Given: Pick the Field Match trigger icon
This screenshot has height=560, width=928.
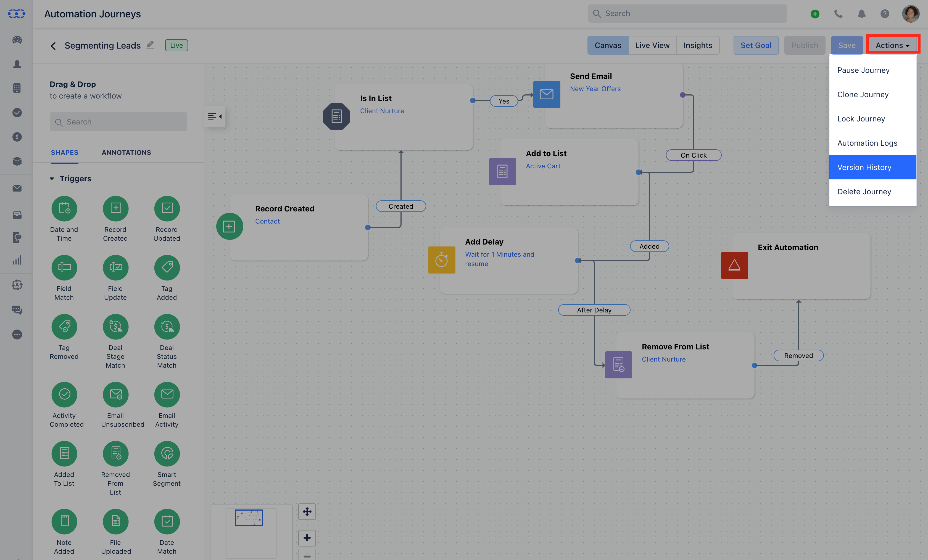Looking at the screenshot, I should 64,268.
